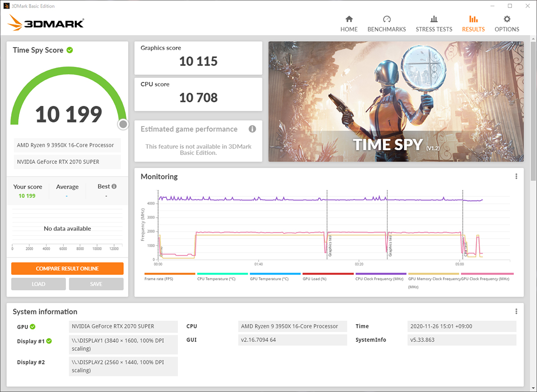The image size is (537, 392).
Task: Click the 3DMark logo in the header
Action: (46, 22)
